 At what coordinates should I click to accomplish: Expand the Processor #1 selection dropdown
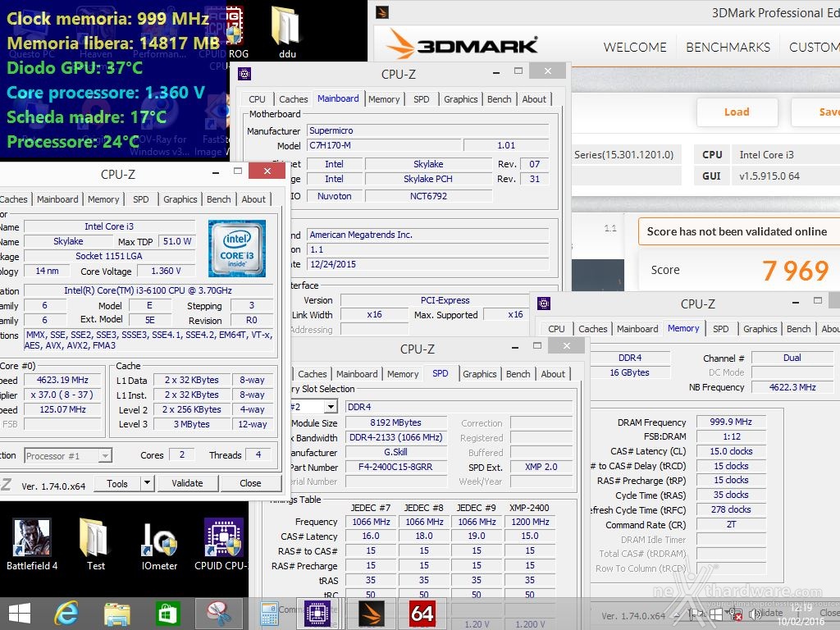(x=105, y=455)
